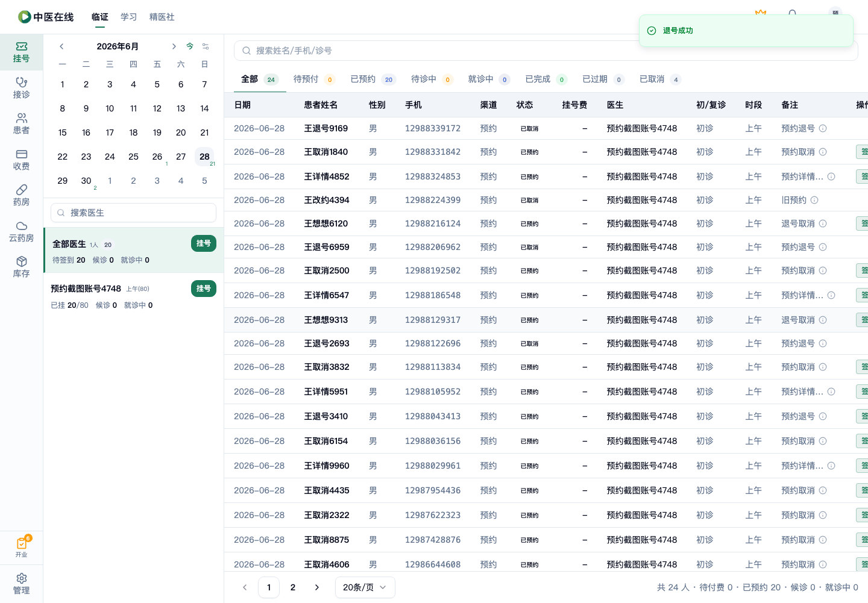Click patient name 王取消3832

[x=327, y=367]
